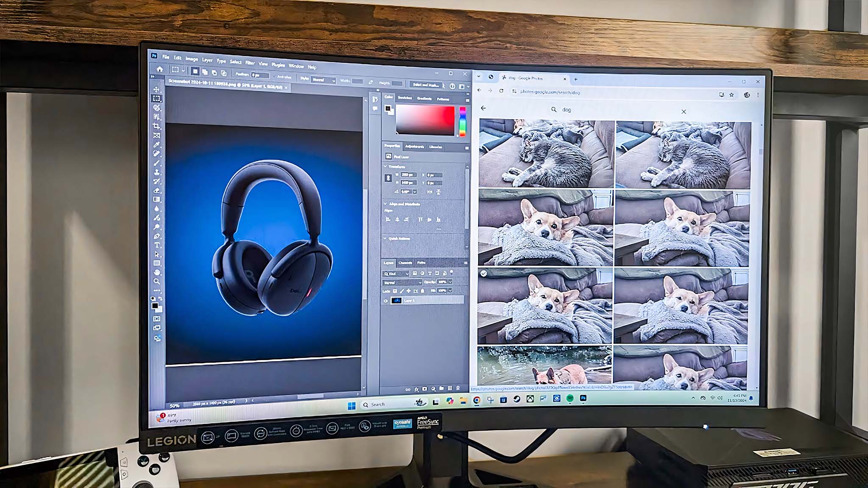Toggle lock all padlock in Layers
This screenshot has width=868, height=488.
tap(423, 291)
